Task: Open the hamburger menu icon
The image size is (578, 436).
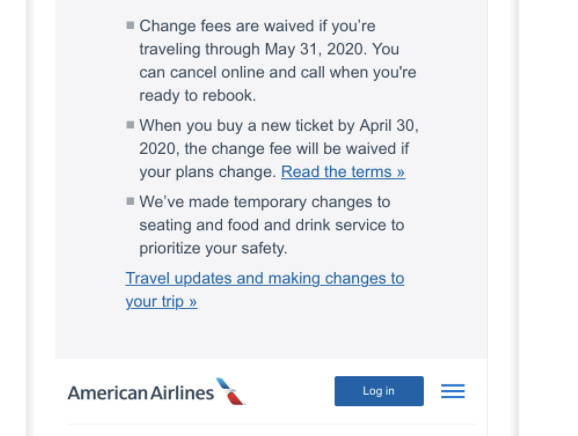Action: click(x=453, y=391)
